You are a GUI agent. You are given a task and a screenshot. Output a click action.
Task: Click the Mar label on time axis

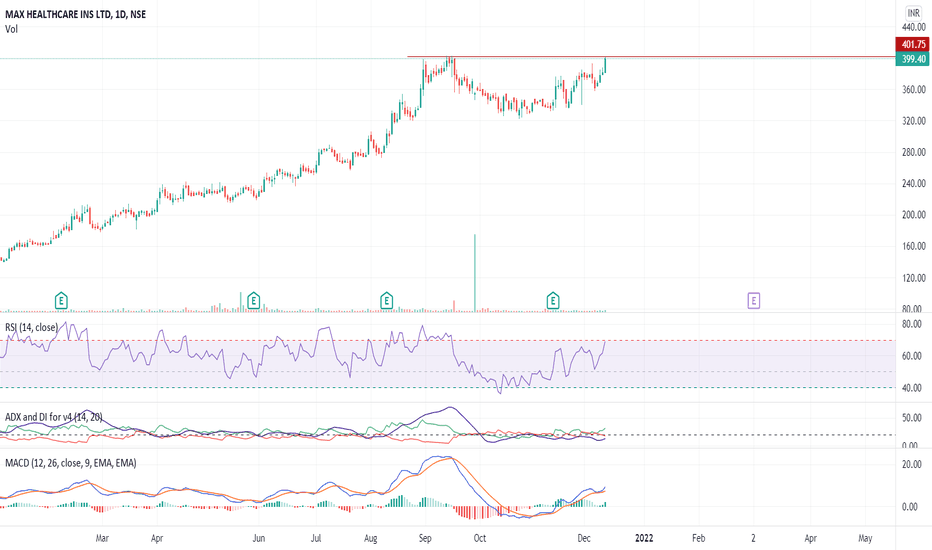(102, 538)
